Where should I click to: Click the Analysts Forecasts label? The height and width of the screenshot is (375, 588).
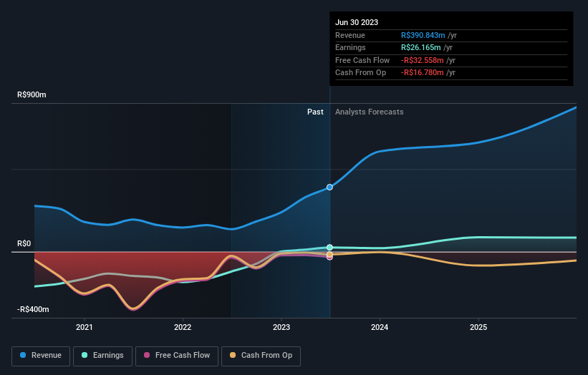click(x=370, y=112)
